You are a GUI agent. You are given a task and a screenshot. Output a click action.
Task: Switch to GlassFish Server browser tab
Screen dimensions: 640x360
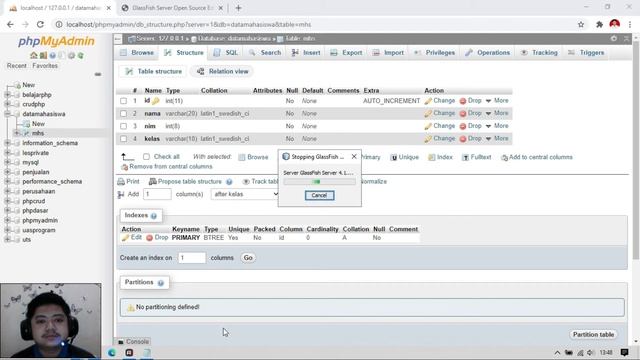[x=173, y=8]
